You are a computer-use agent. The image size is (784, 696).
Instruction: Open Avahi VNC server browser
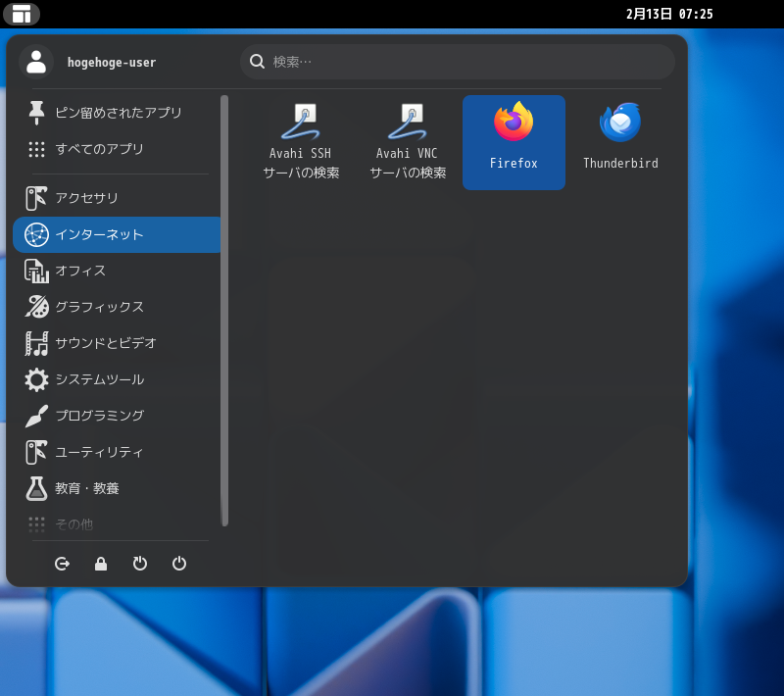point(407,142)
